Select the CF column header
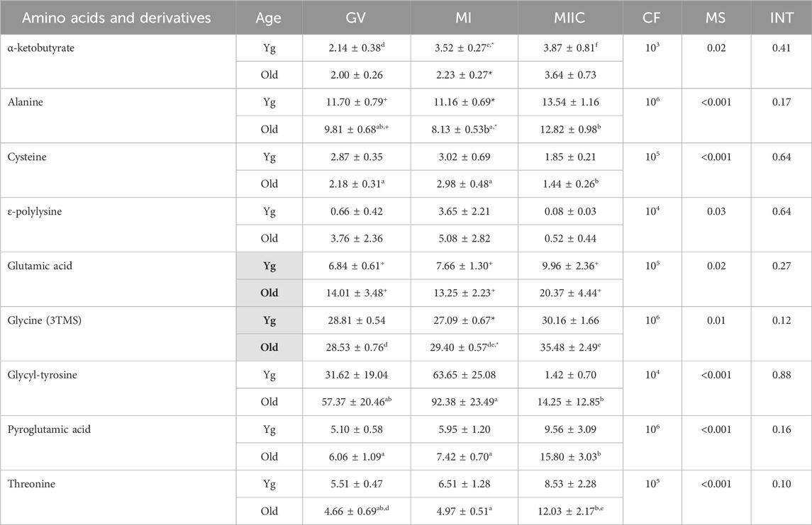 651,18
